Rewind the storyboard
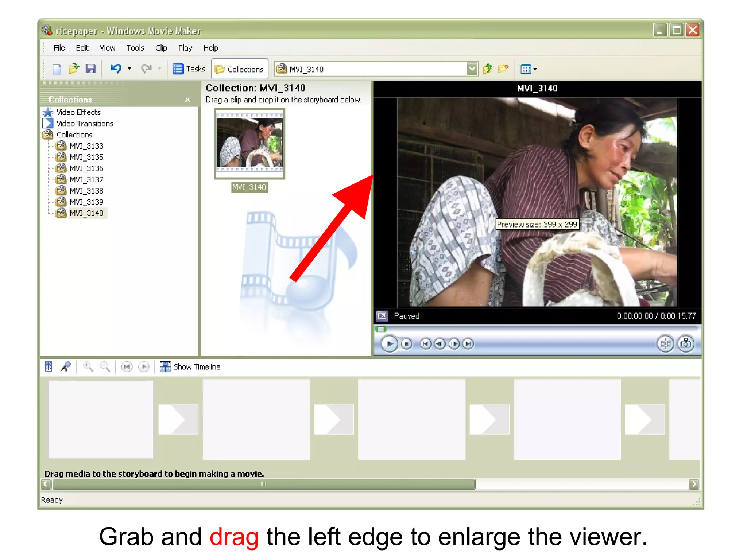The height and width of the screenshot is (560, 747). click(x=127, y=366)
